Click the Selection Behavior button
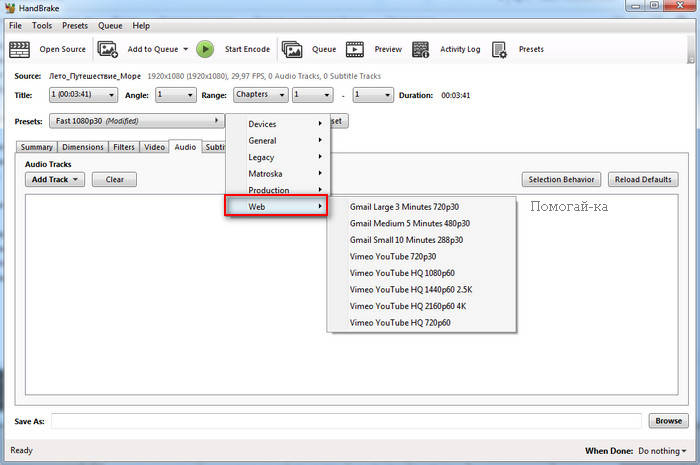700x465 pixels. coord(560,180)
